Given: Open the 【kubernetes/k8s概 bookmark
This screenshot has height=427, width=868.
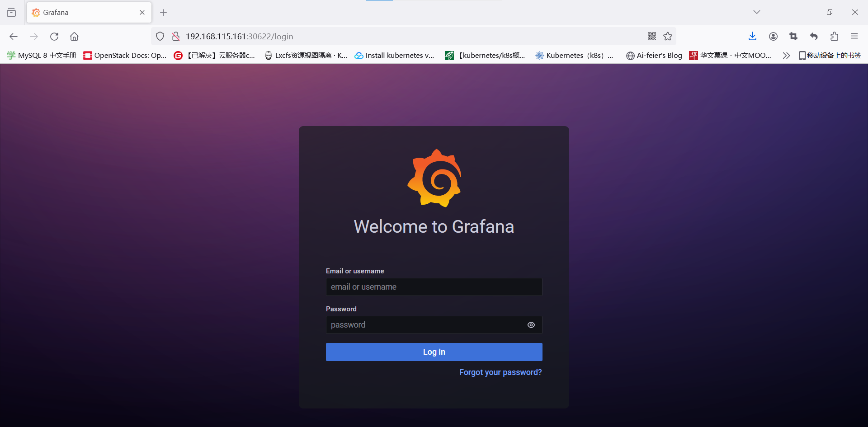Looking at the screenshot, I should click(x=485, y=56).
